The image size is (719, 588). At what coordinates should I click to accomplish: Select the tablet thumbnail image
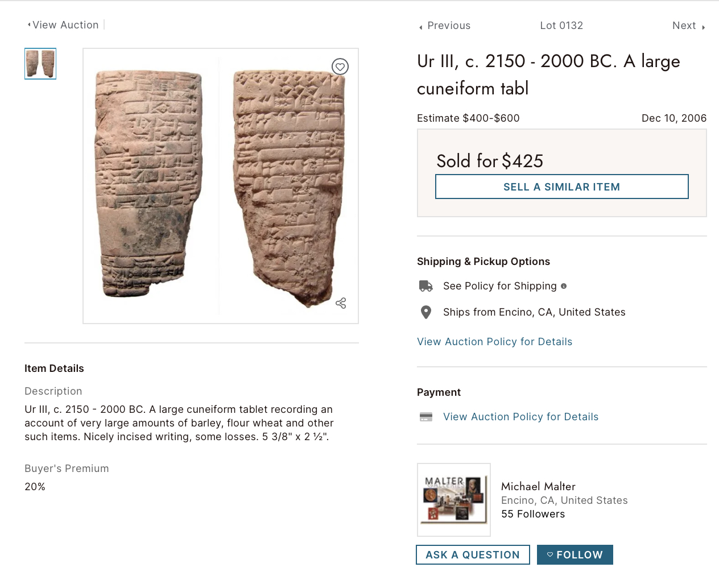pyautogui.click(x=40, y=64)
